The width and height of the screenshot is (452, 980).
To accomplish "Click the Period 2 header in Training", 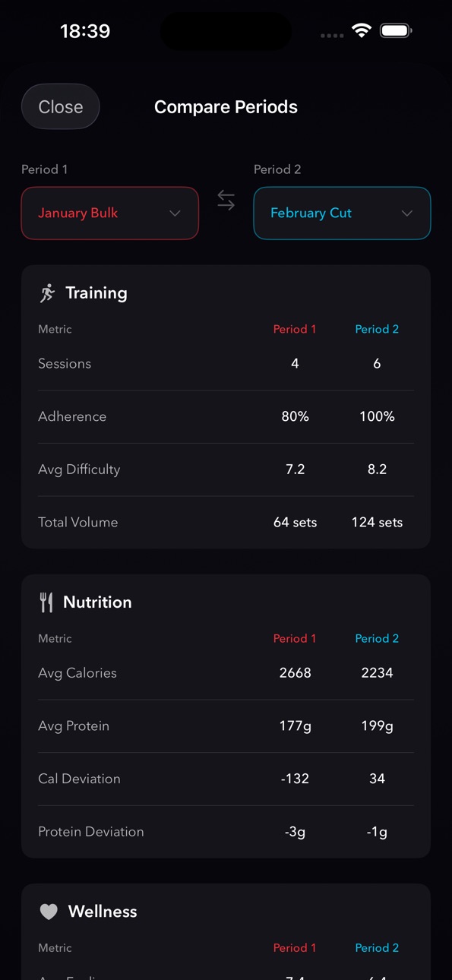I will pos(377,330).
